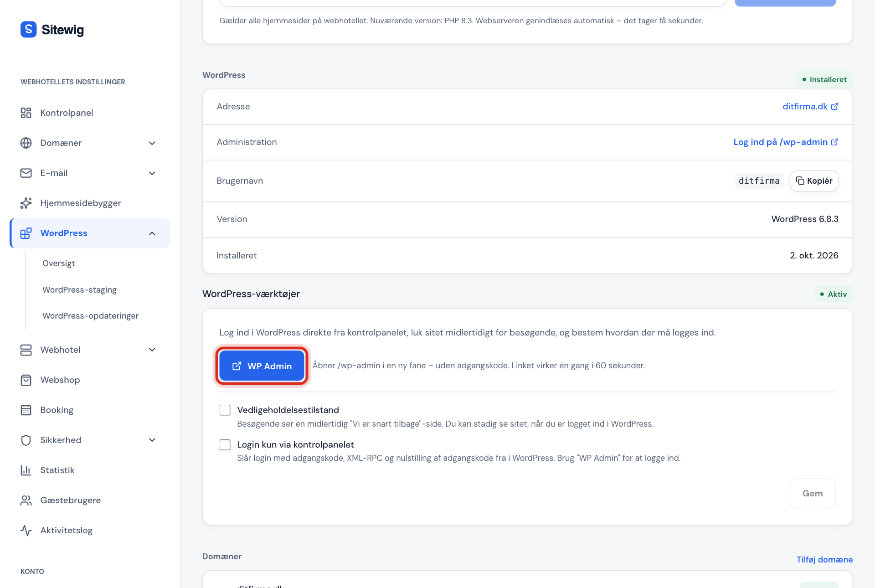This screenshot has height=588, width=875.
Task: Click the calendar icon for Booking
Action: point(26,410)
